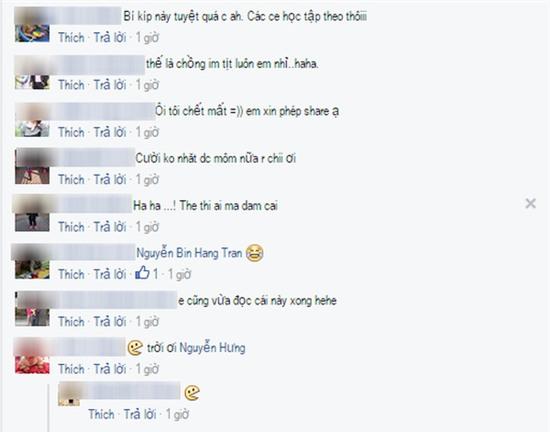Image resolution: width=550 pixels, height=432 pixels.
Task: Open avatar of 'Bí kíp này tuyệt' commenter
Action: pos(32,25)
